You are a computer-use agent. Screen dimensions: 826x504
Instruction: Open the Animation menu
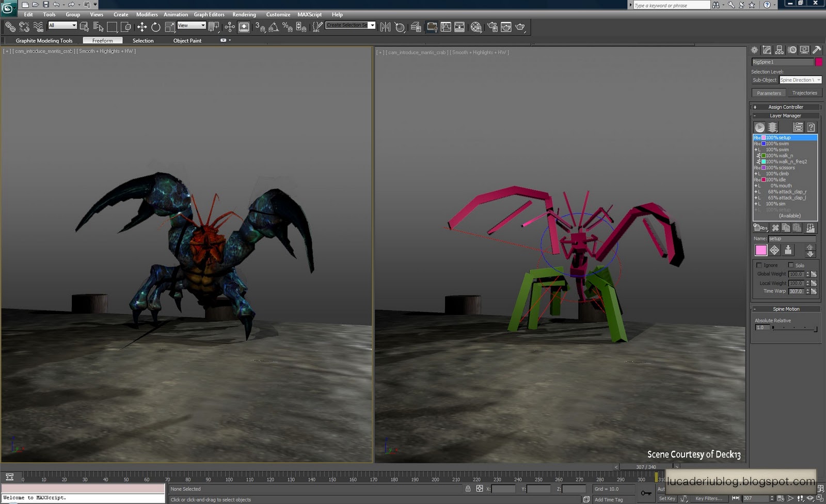click(x=176, y=14)
